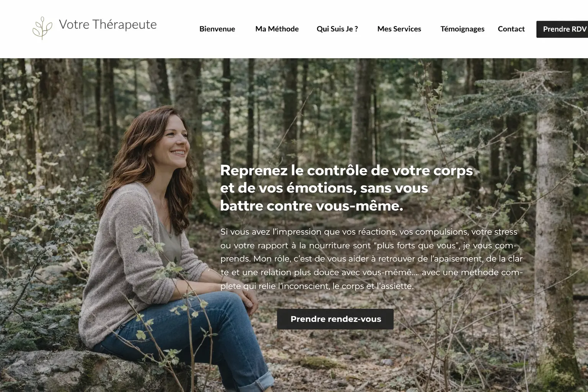This screenshot has width=588, height=392.
Task: Click the paragraph's last line ending in 'l'assiette.'
Action: pyautogui.click(x=317, y=286)
